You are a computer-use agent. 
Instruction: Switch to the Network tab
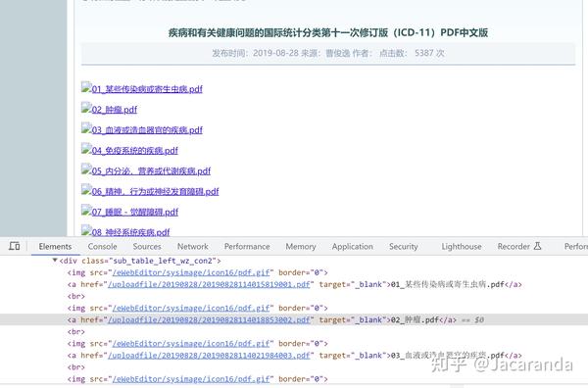pos(193,246)
